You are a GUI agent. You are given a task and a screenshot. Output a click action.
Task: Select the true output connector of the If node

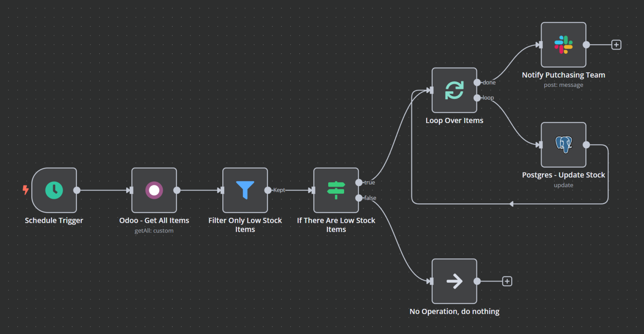(x=358, y=182)
